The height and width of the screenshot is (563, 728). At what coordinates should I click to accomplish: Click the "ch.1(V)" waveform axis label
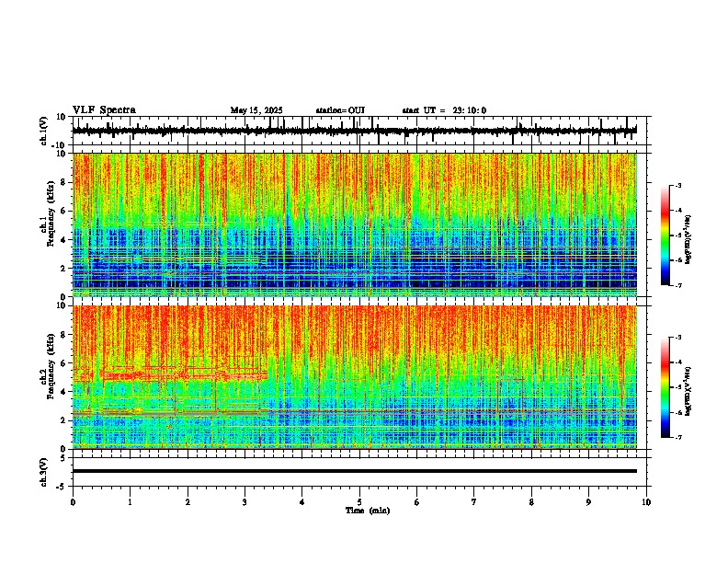[44, 131]
